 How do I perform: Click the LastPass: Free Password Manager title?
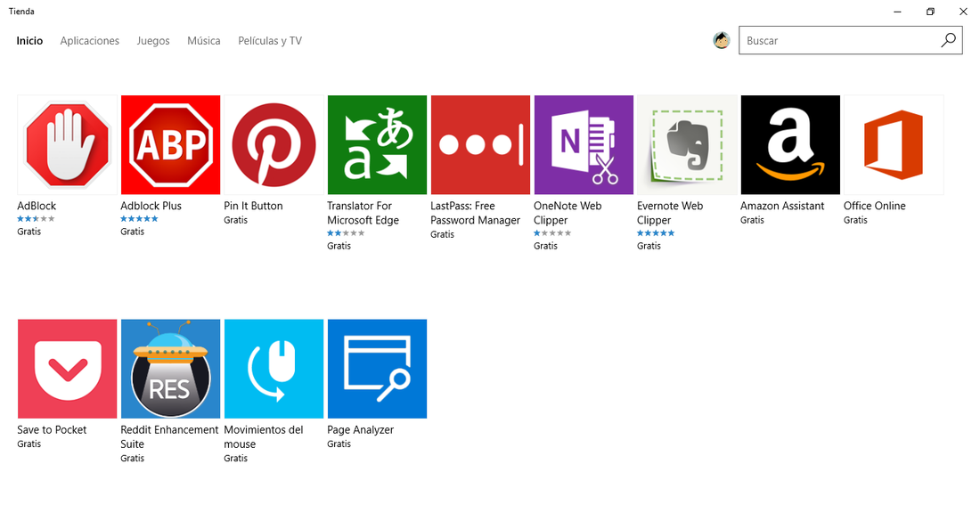[475, 213]
